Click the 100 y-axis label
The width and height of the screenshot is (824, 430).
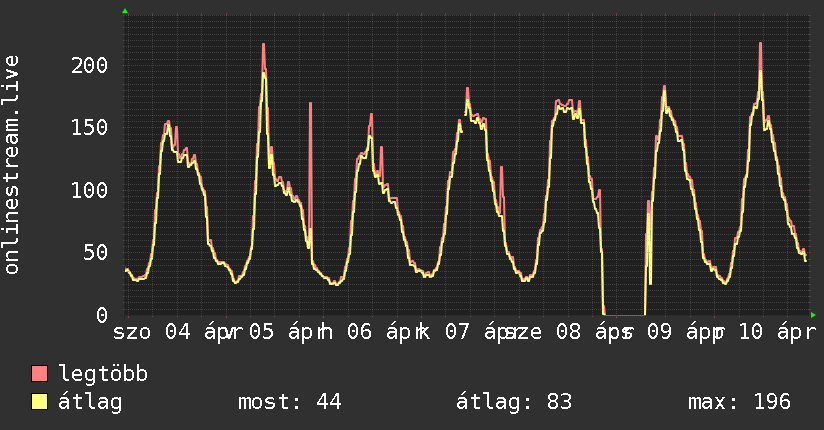89,190
